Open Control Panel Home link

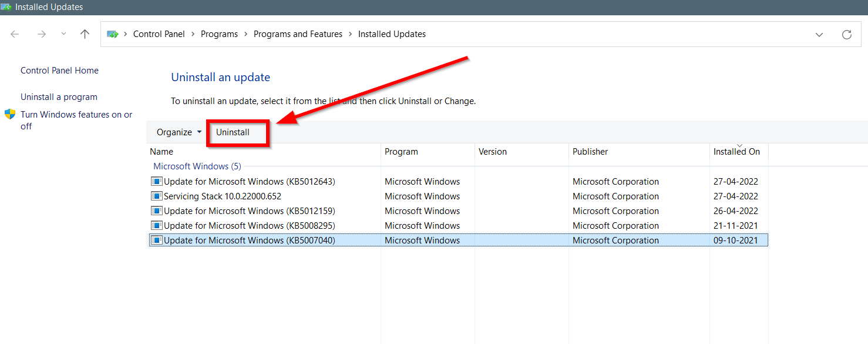59,71
